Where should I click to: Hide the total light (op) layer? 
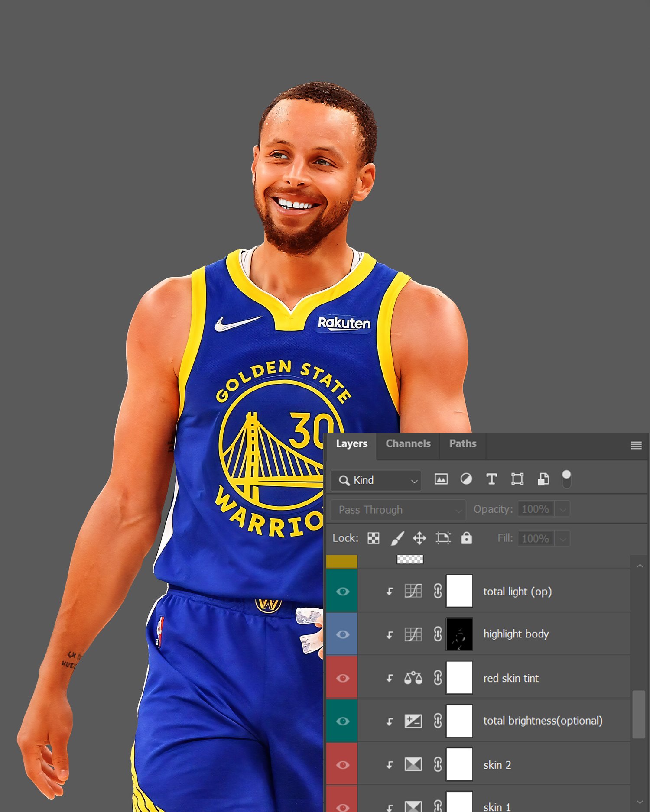point(342,592)
